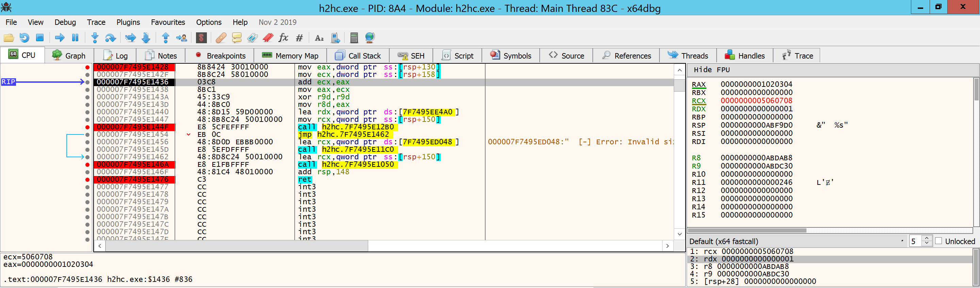The width and height of the screenshot is (980, 288).
Task: Run the program with arrow icon
Action: click(60, 38)
